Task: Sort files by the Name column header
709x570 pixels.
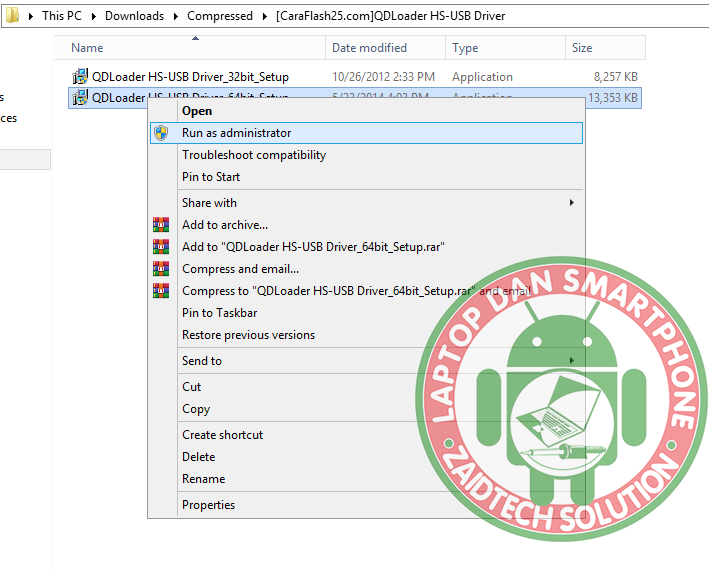Action: (189, 47)
